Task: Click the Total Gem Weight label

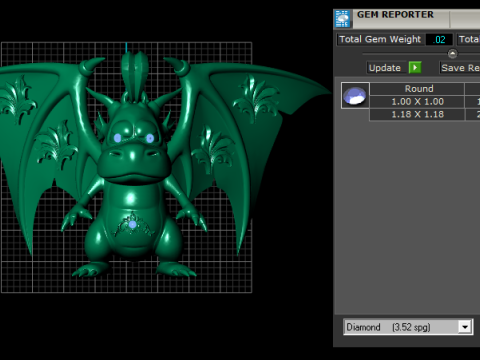Action: 380,39
